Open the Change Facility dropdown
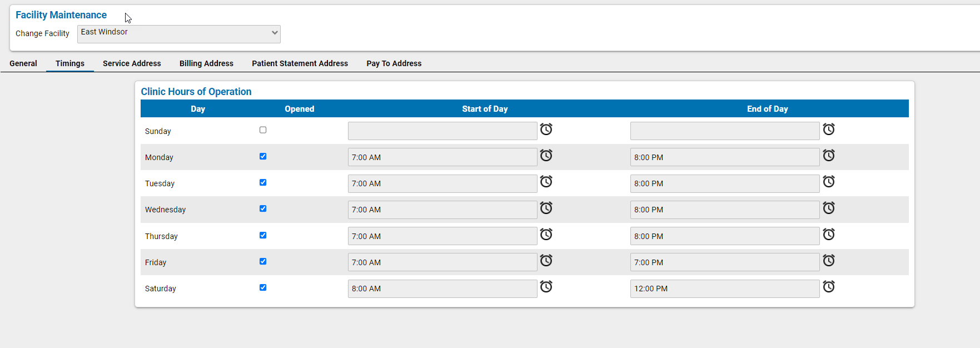Screen dimensions: 980x348 click(x=178, y=34)
